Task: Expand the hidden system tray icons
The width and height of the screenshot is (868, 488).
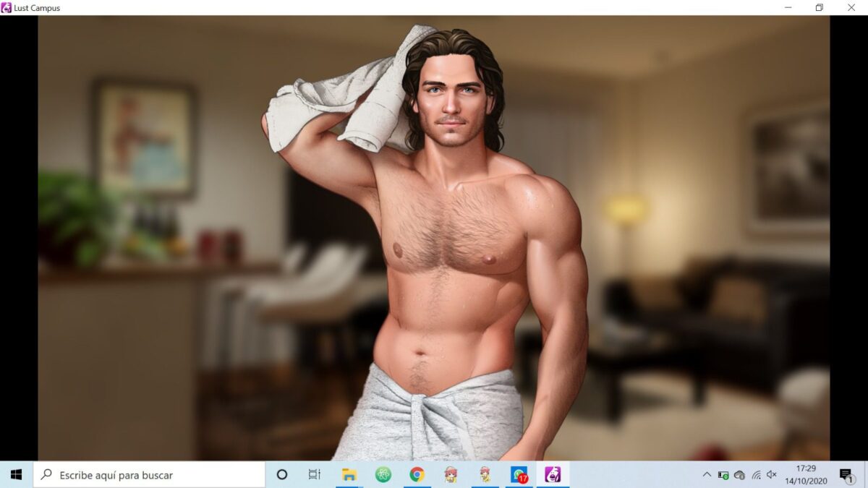Action: 707,475
